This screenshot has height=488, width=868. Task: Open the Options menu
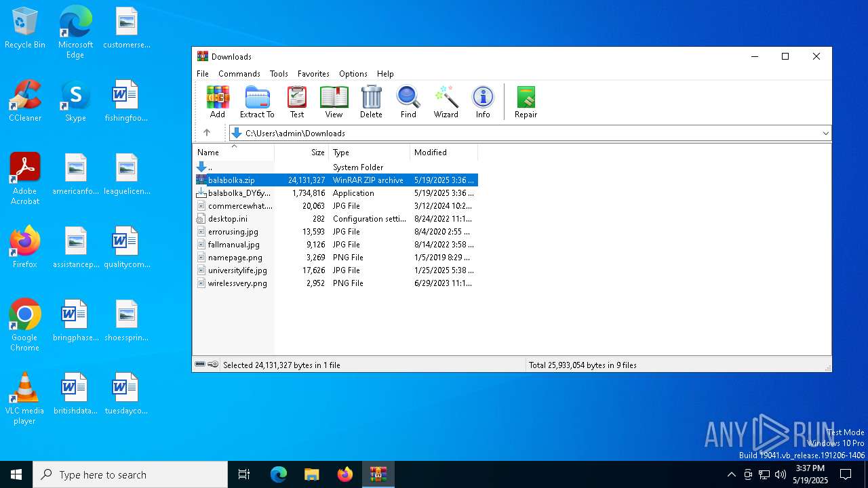[x=353, y=73]
